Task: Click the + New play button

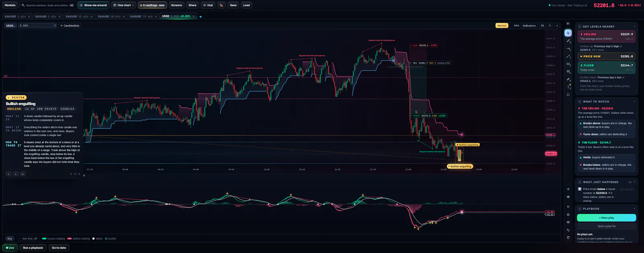Action: tap(607, 218)
